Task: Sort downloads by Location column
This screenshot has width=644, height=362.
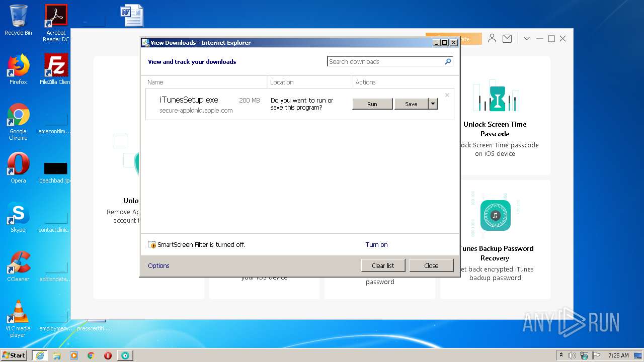Action: point(310,82)
